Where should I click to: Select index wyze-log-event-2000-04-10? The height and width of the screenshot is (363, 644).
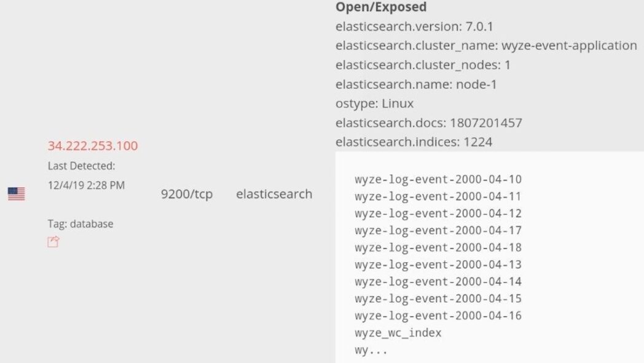click(x=438, y=180)
